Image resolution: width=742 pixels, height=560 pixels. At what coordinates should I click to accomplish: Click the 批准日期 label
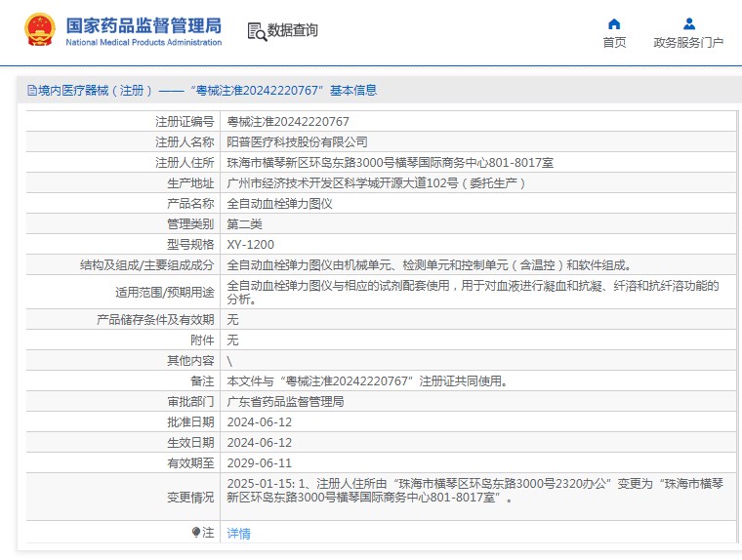(x=190, y=421)
